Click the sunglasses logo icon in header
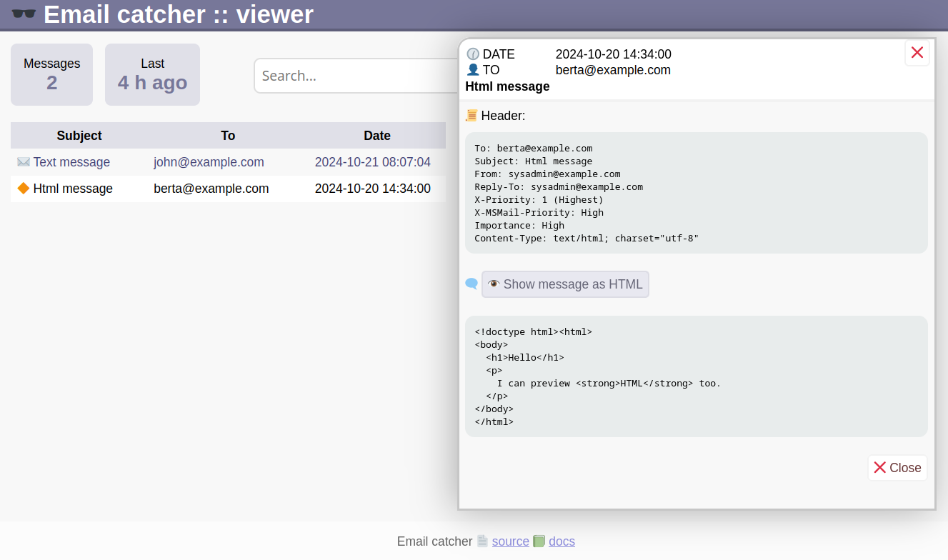This screenshot has width=948, height=560. pos(24,14)
